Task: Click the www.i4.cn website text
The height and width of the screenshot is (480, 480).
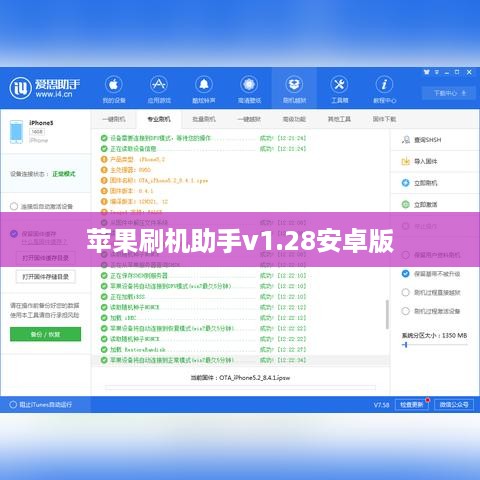Action: [54, 94]
